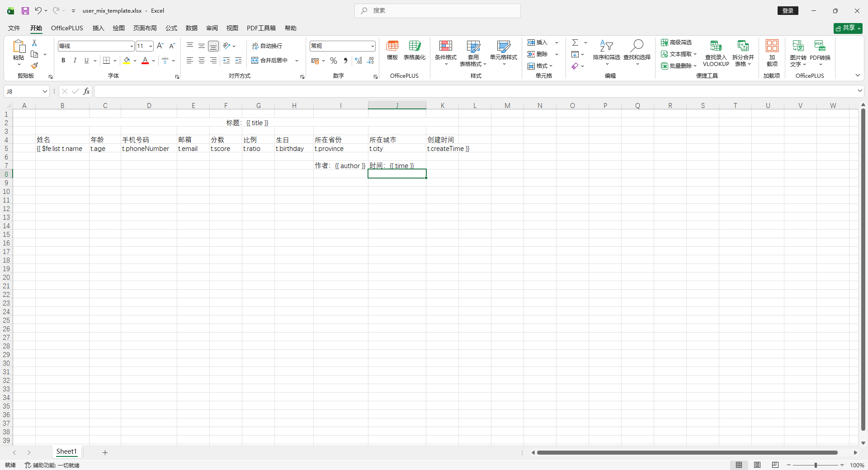Toggle Wrap Text (自动换行)
This screenshot has height=470, width=868.
click(267, 46)
